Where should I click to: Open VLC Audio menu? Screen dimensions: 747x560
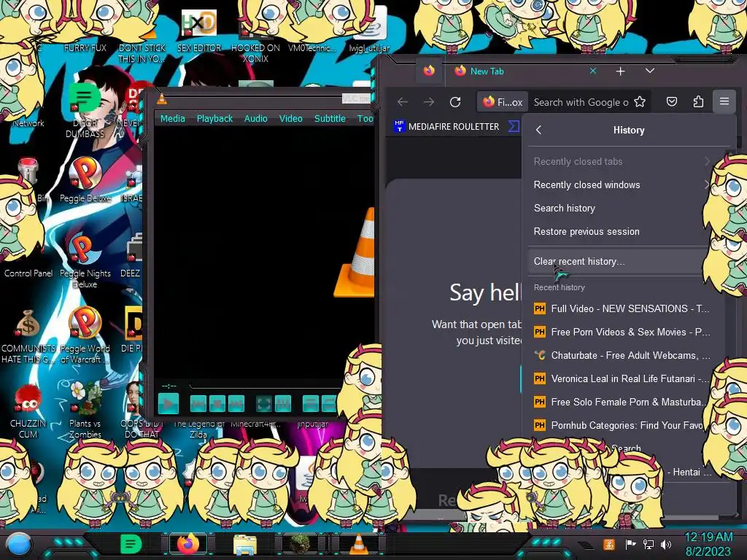[x=256, y=119]
